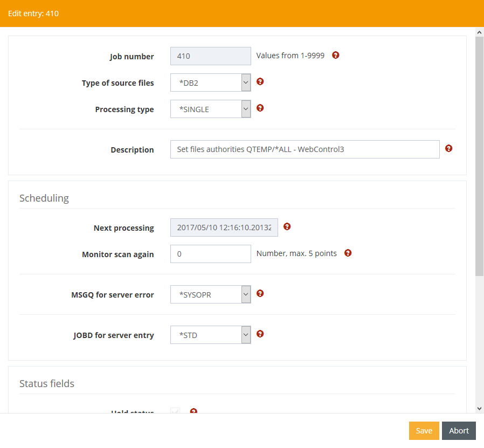
Task: Expand the Processing type *SINGLE dropdown
Action: (x=210, y=109)
